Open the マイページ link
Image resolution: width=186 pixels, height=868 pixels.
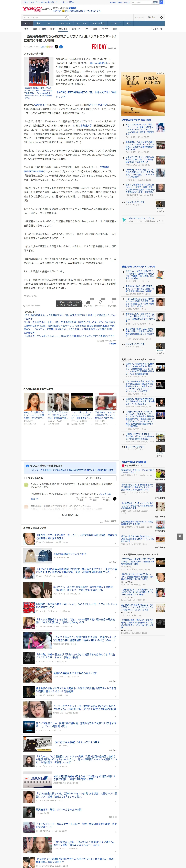click(x=139, y=18)
